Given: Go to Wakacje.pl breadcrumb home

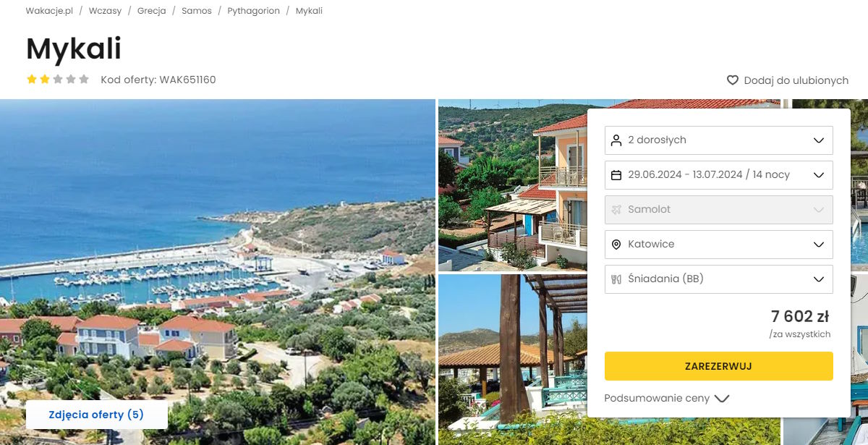Looking at the screenshot, I should click(x=49, y=11).
